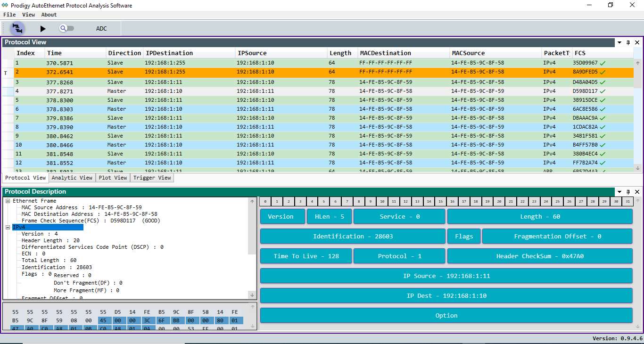Open the File menu
The width and height of the screenshot is (644, 344).
[x=9, y=15]
